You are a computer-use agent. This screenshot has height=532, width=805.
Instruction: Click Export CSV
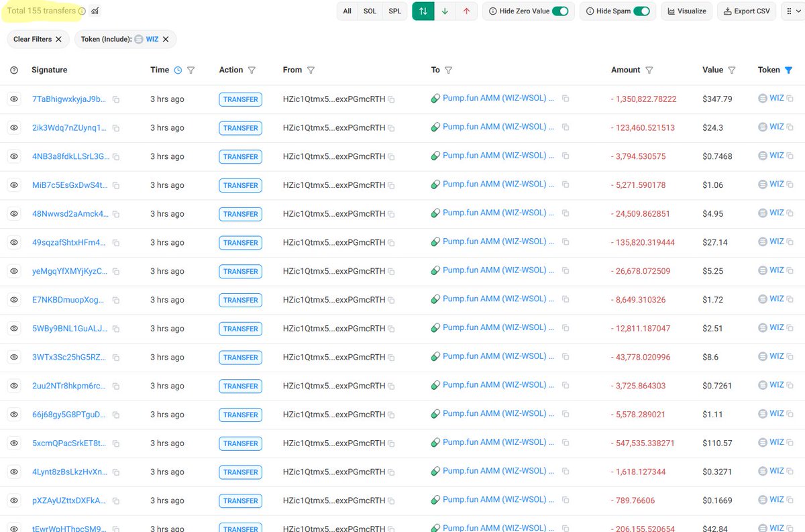point(746,11)
